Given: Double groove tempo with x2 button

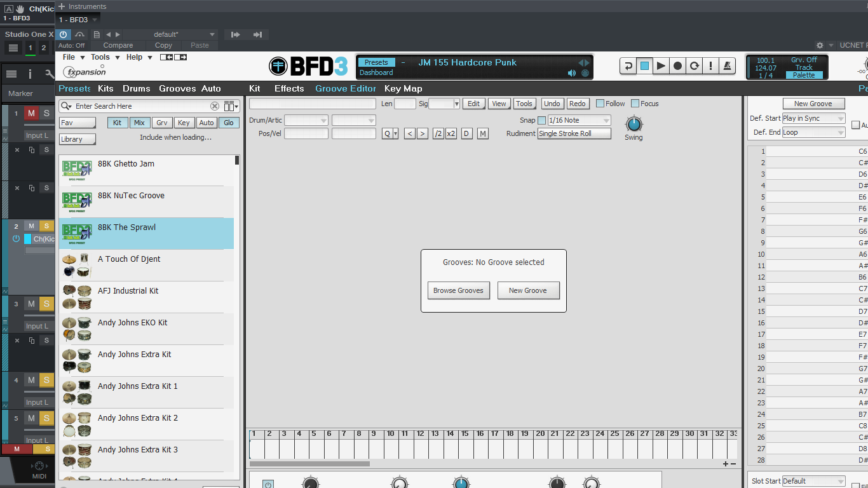Looking at the screenshot, I should [451, 133].
